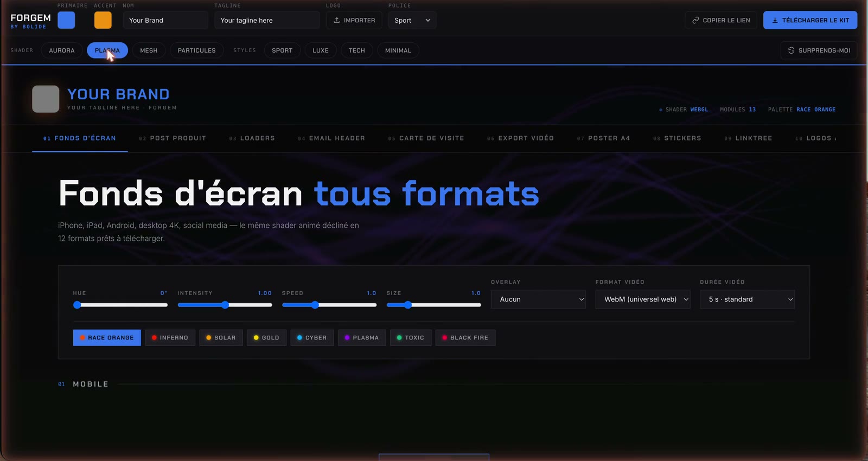Apply the Minimal style
Screen dimensions: 868x461
[398, 50]
